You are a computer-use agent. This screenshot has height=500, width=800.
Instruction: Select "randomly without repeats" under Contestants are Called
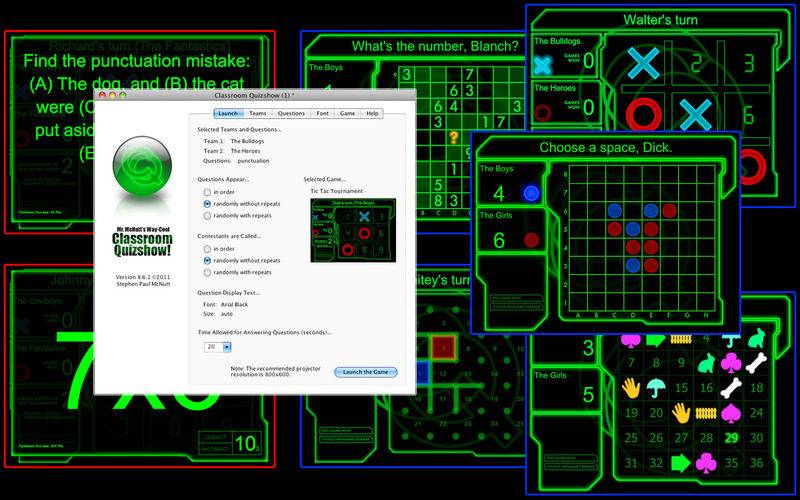coord(207,261)
